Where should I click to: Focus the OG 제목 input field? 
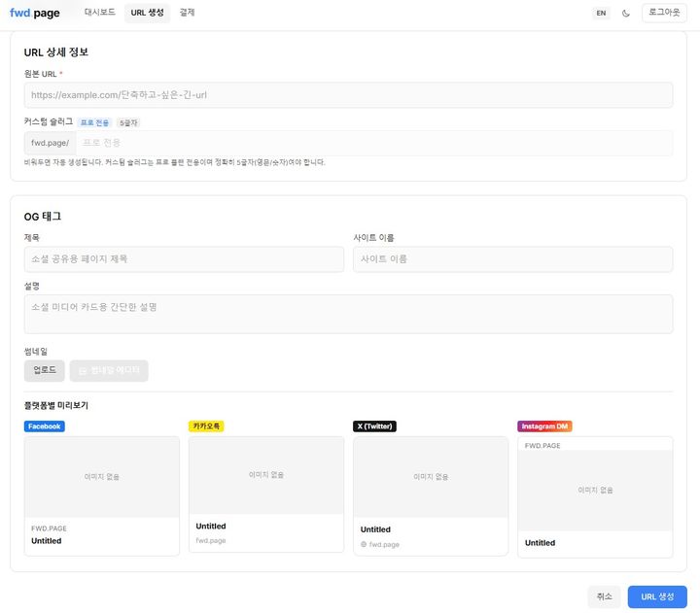pos(184,259)
